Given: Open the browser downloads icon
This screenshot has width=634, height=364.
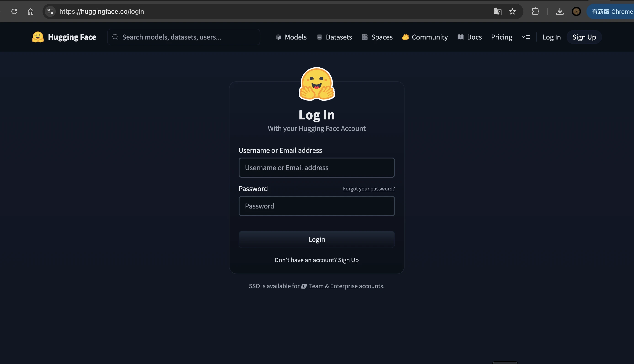Looking at the screenshot, I should point(560,11).
